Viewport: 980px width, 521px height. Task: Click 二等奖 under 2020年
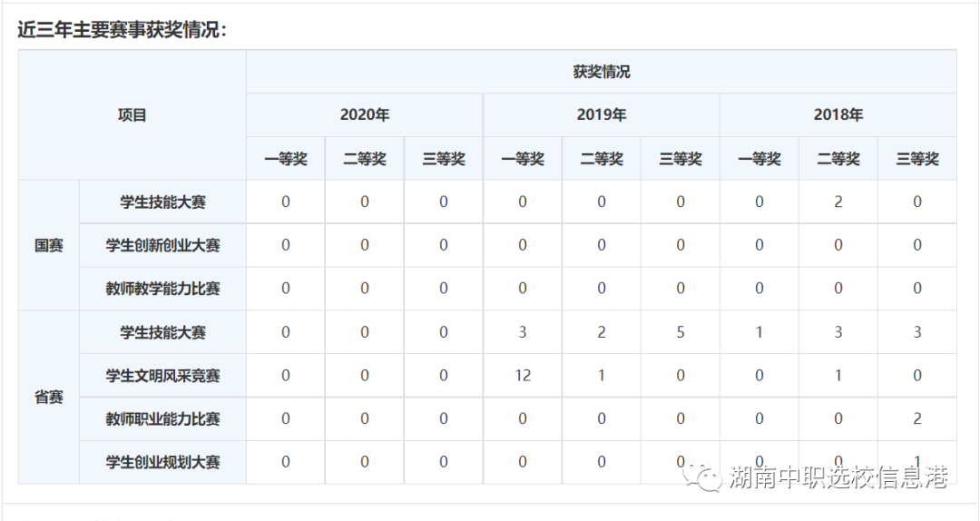tap(365, 159)
